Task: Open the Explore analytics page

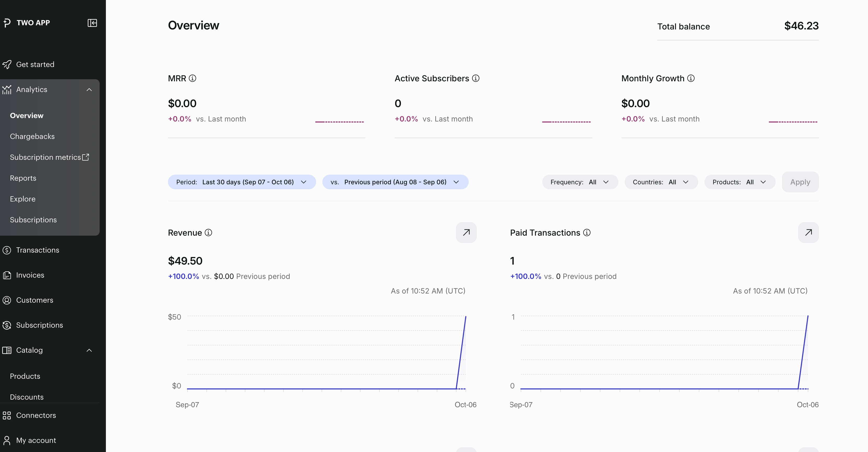Action: pyautogui.click(x=23, y=199)
